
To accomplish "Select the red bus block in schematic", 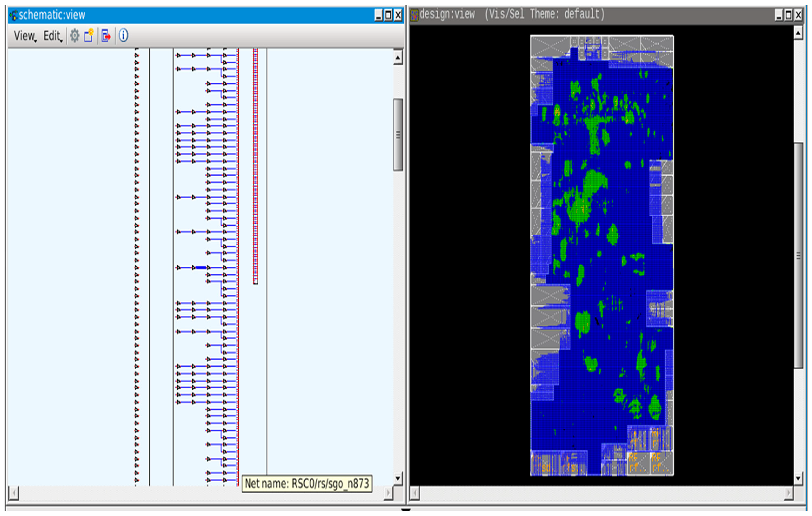I will tap(256, 165).
